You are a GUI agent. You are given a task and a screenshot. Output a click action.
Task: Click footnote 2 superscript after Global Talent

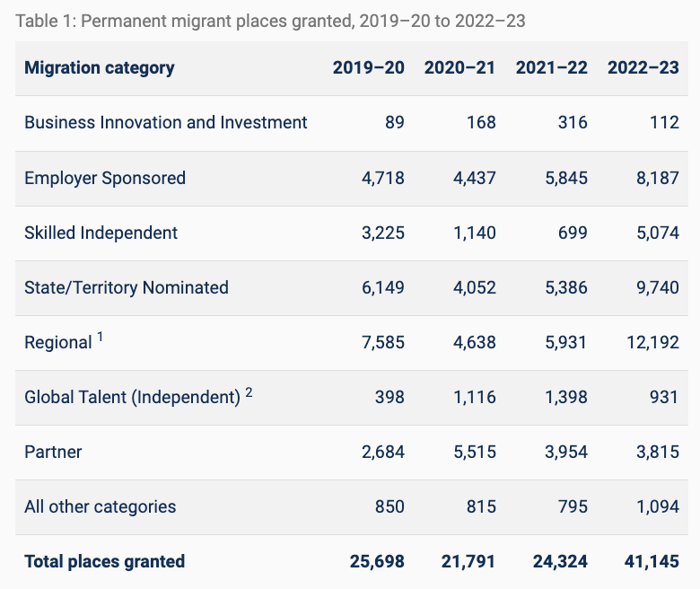click(x=249, y=392)
